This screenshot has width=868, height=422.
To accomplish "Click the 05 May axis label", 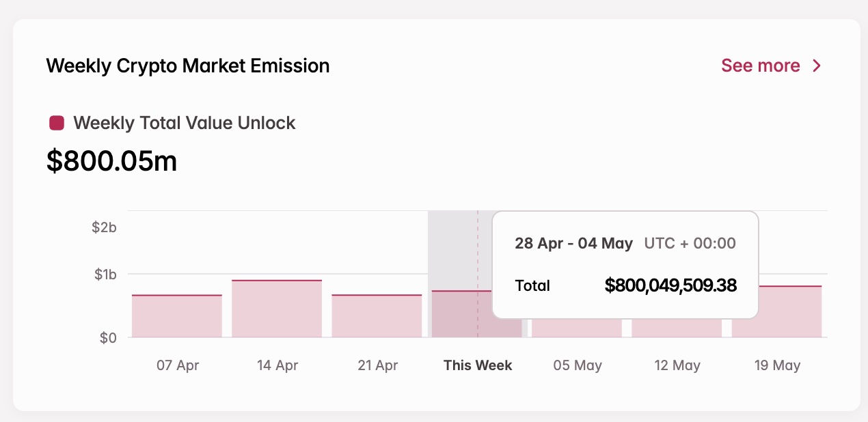I will (578, 365).
